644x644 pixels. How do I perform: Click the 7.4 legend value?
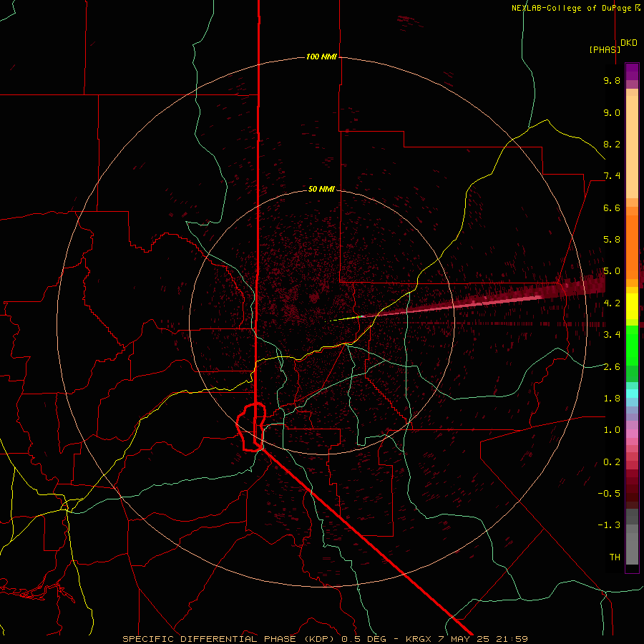[612, 176]
